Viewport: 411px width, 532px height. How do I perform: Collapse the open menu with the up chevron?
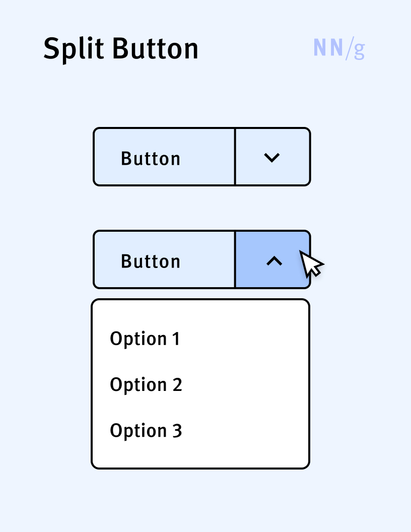click(274, 260)
